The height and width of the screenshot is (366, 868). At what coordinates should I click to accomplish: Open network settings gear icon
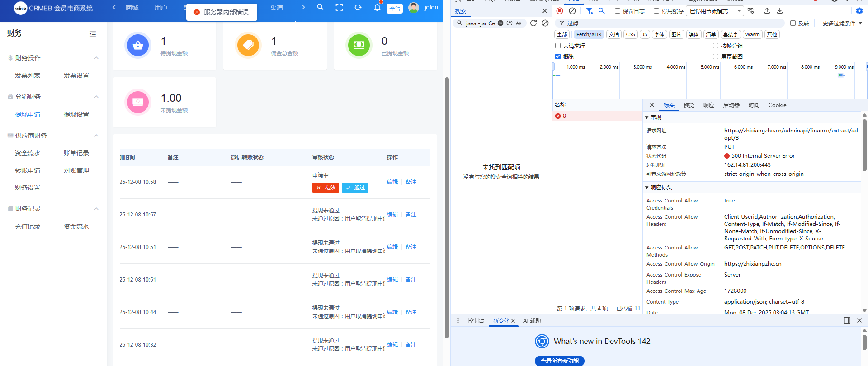(859, 11)
